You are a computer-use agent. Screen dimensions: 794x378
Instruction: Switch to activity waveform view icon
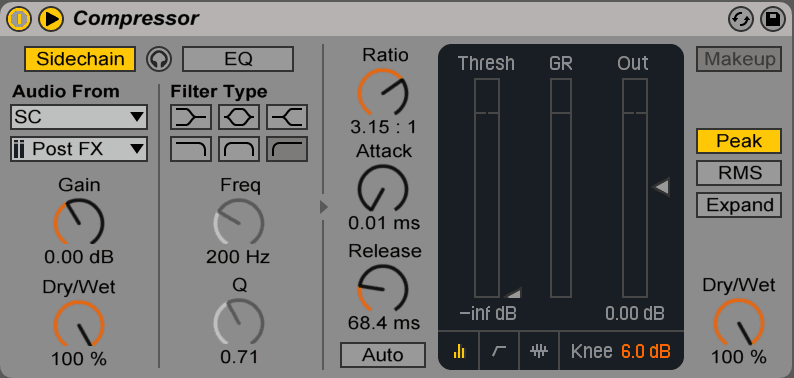(539, 351)
